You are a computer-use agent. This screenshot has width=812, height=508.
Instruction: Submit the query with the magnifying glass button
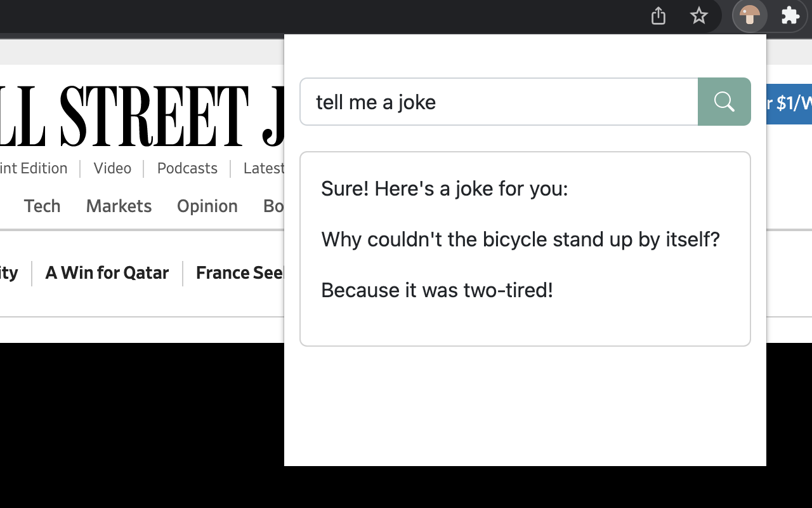[x=724, y=102]
